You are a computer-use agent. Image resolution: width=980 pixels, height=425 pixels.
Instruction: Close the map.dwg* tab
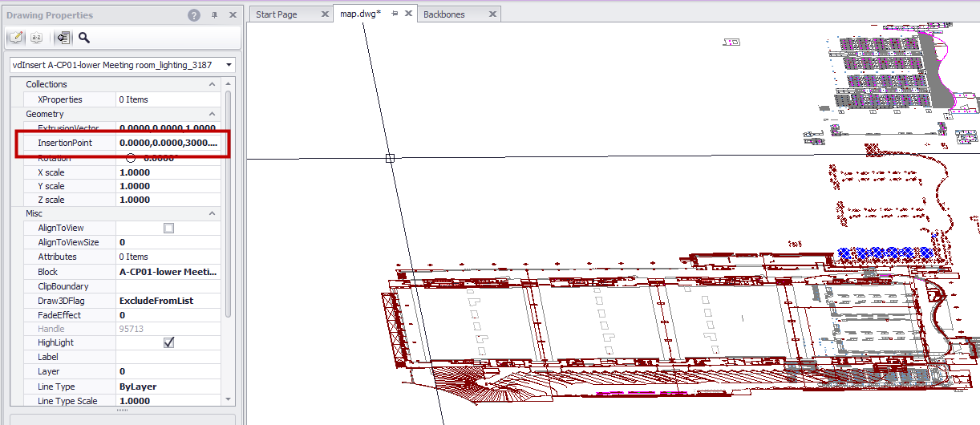click(408, 14)
